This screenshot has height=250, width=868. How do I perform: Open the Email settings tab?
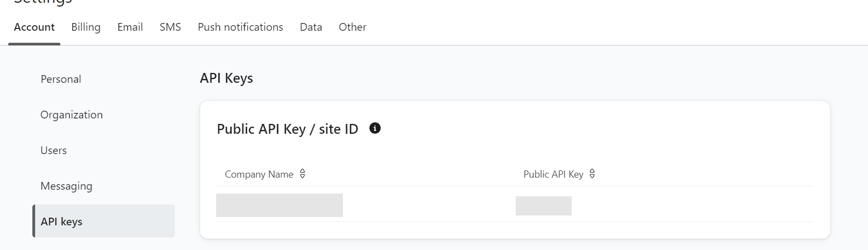pos(130,27)
